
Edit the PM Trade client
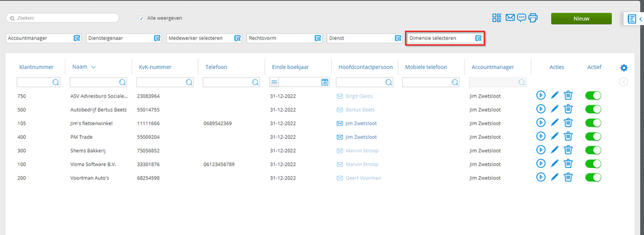pos(554,136)
